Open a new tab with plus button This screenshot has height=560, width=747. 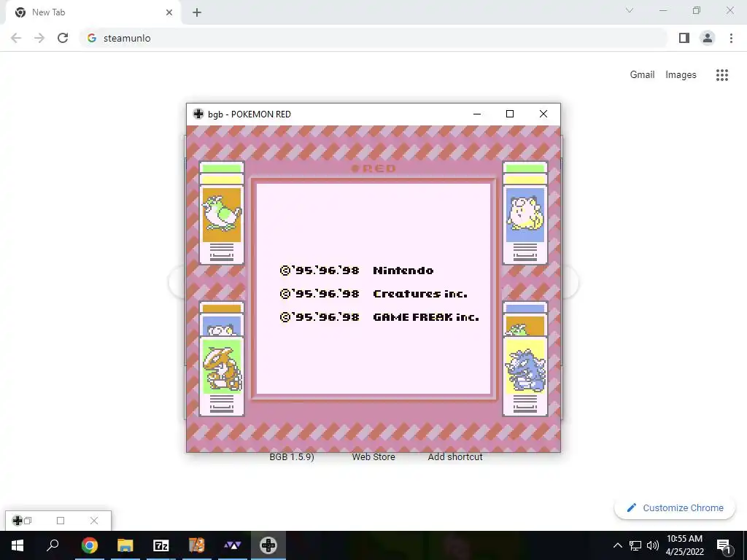tap(197, 12)
